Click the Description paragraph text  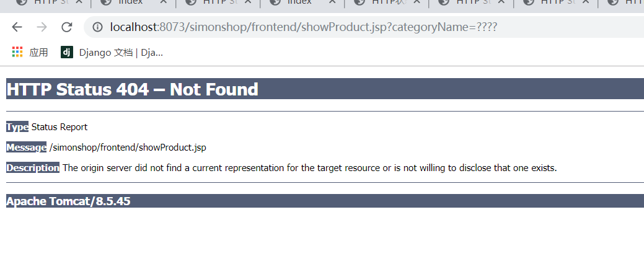[310, 168]
